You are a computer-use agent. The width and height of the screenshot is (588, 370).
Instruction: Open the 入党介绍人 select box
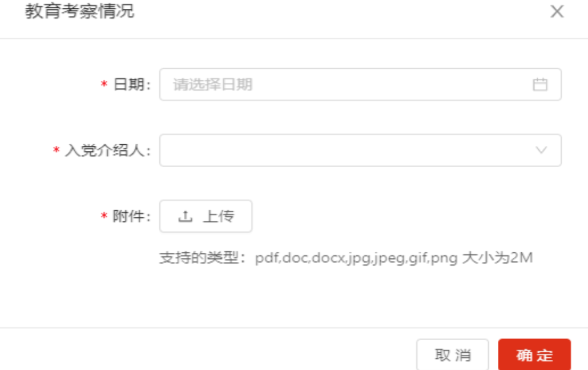pyautogui.click(x=360, y=150)
